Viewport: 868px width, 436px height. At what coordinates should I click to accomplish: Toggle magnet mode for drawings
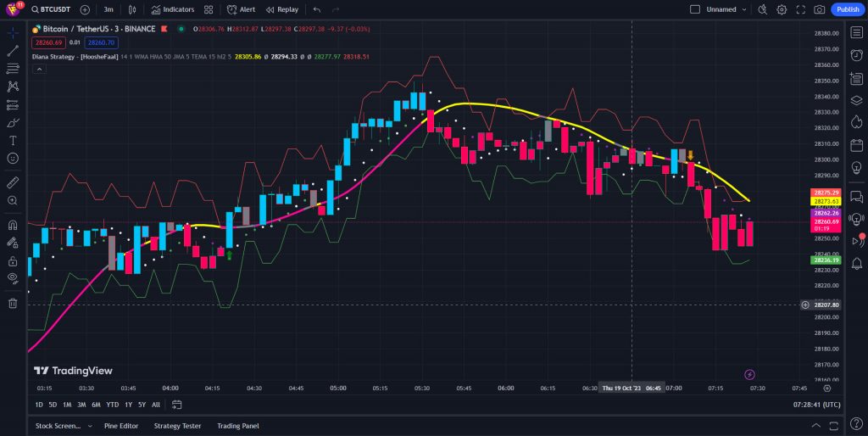(13, 225)
